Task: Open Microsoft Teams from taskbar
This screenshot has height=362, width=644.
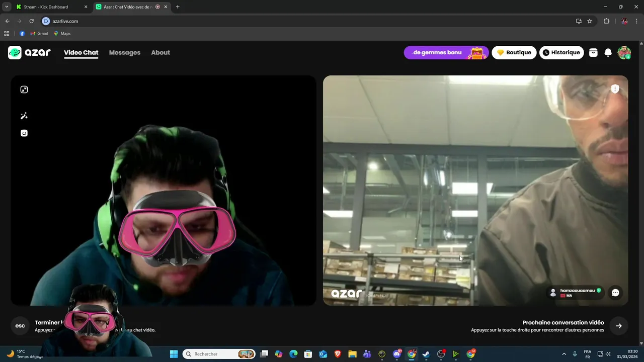Action: click(367, 354)
